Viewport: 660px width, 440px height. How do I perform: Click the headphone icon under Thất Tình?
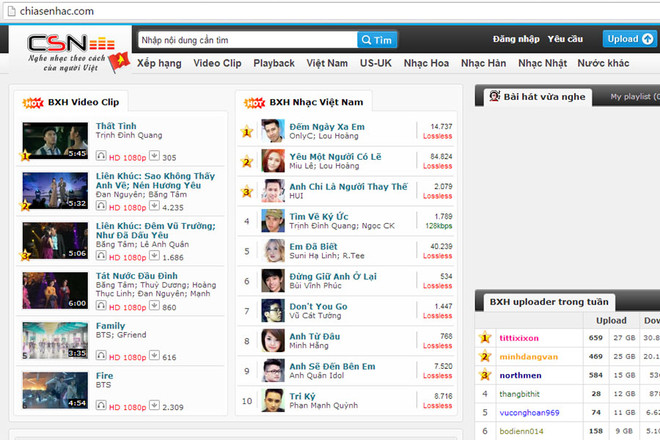101,157
